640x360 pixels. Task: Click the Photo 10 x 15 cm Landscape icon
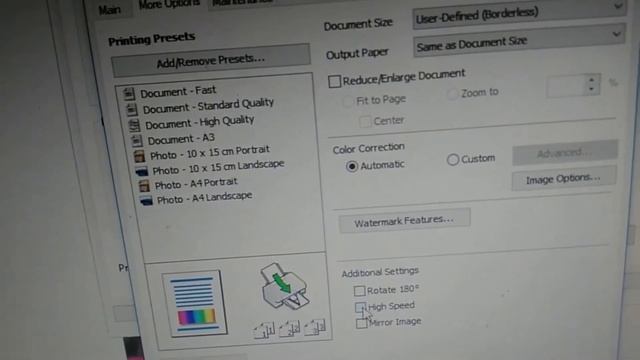(x=142, y=171)
